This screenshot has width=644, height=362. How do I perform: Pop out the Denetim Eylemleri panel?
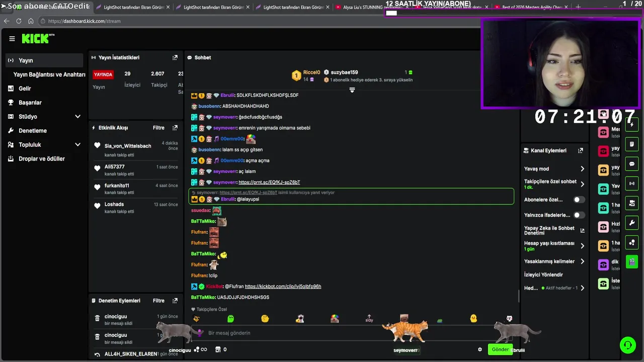(x=175, y=301)
